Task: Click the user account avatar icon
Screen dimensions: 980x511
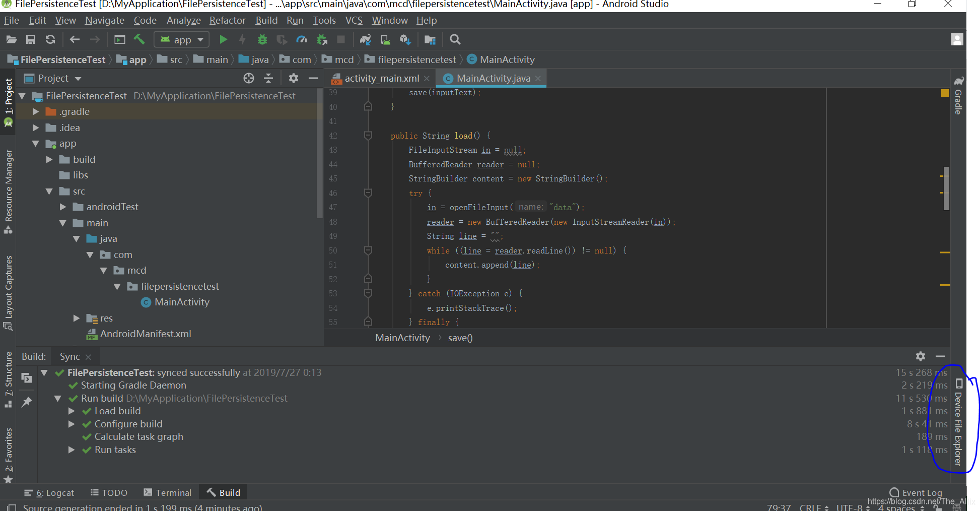Action: pyautogui.click(x=957, y=39)
